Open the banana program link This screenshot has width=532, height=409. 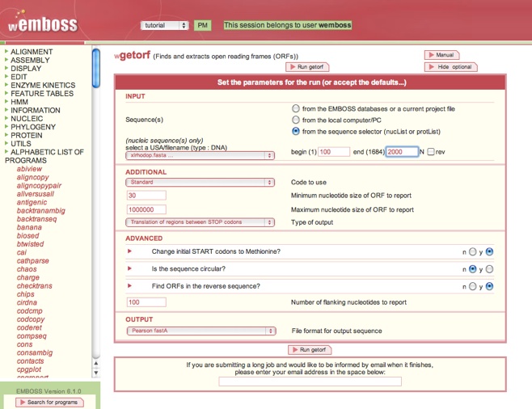29,227
